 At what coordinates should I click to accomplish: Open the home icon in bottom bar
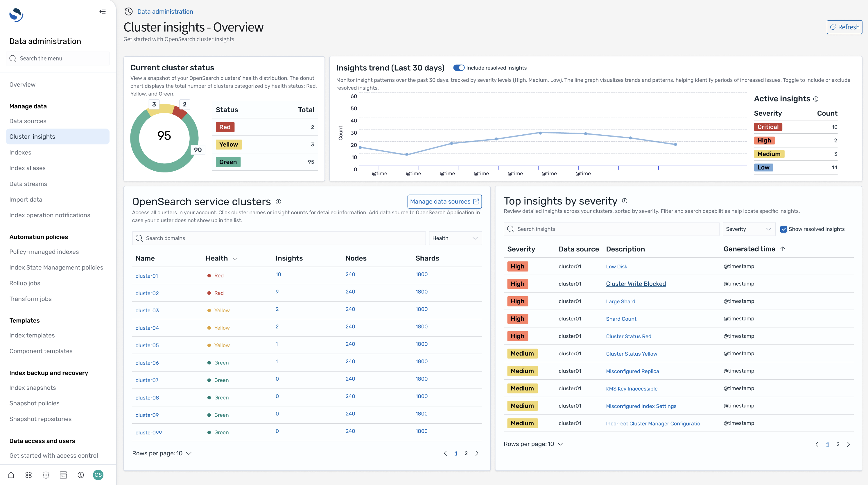11,475
